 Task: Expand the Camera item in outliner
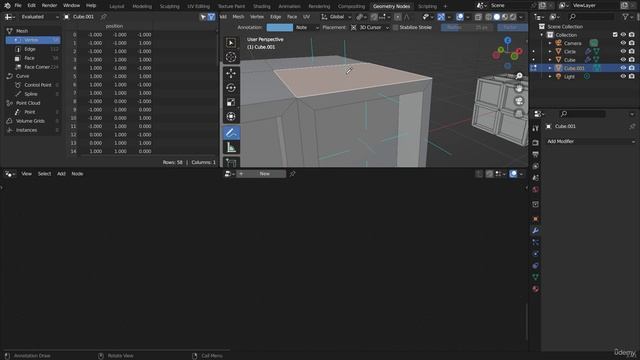pyautogui.click(x=550, y=43)
